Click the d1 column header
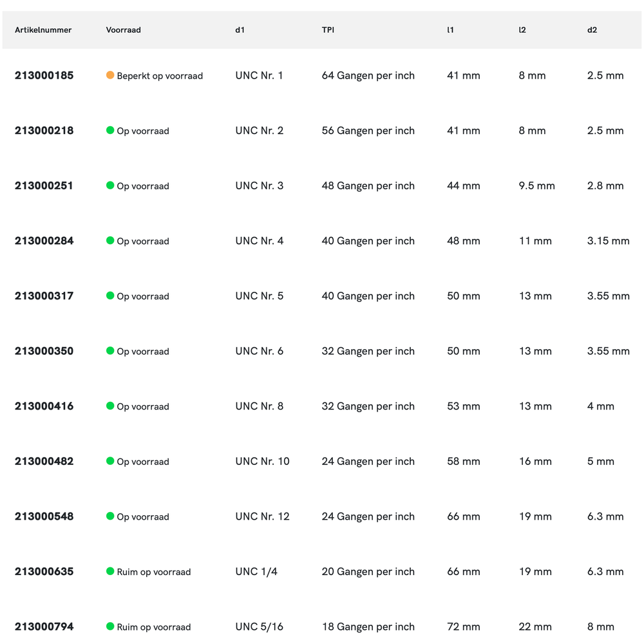Image resolution: width=644 pixels, height=644 pixels. click(240, 30)
